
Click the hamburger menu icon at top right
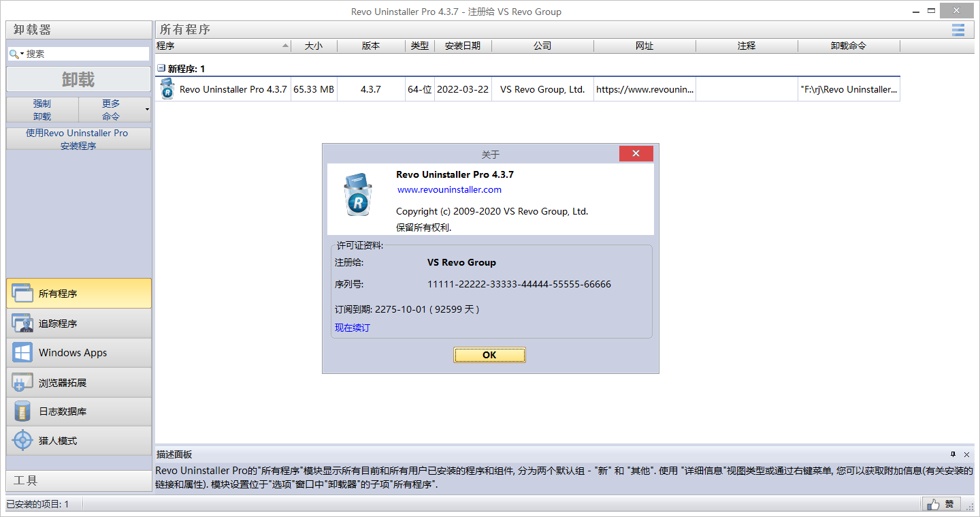[x=958, y=29]
